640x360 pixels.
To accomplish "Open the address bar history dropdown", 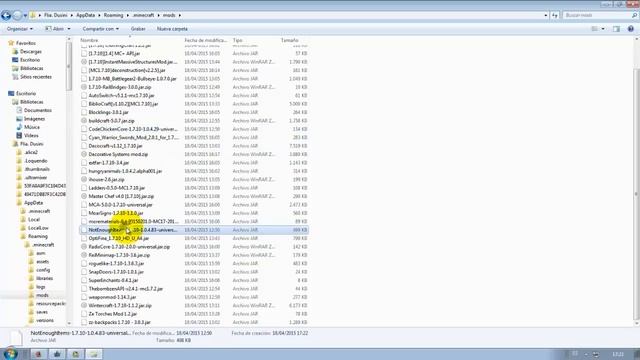I will (546, 15).
